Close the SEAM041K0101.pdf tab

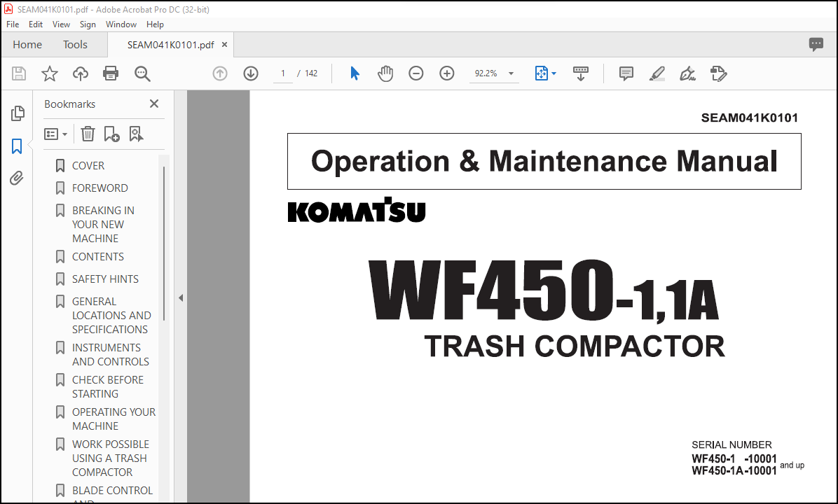click(x=224, y=45)
